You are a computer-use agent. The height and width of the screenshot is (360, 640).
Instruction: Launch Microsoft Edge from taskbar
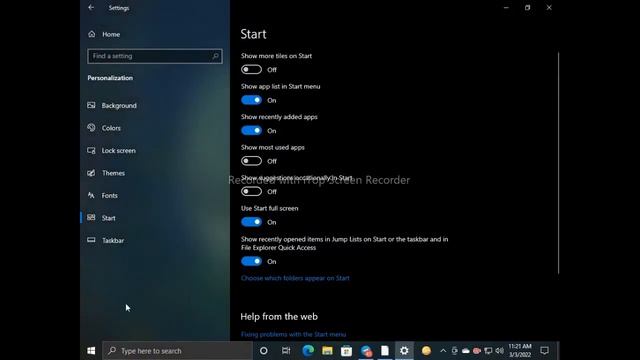[x=308, y=351]
